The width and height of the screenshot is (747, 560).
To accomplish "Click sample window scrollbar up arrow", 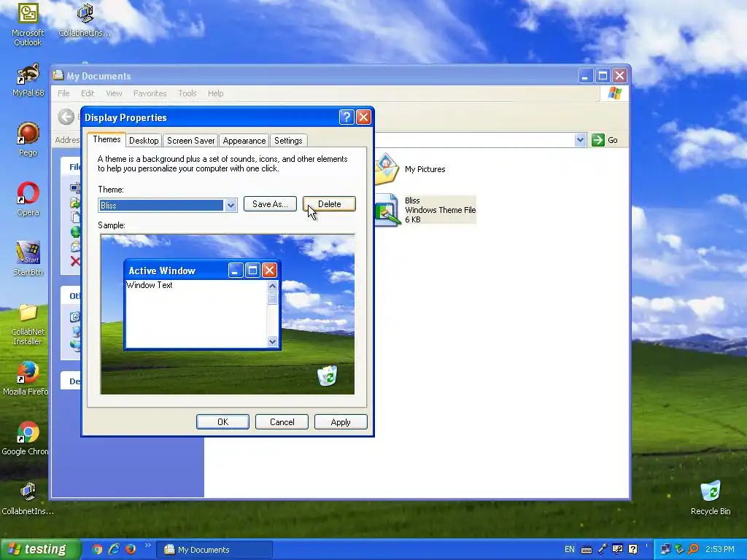I will (x=273, y=286).
